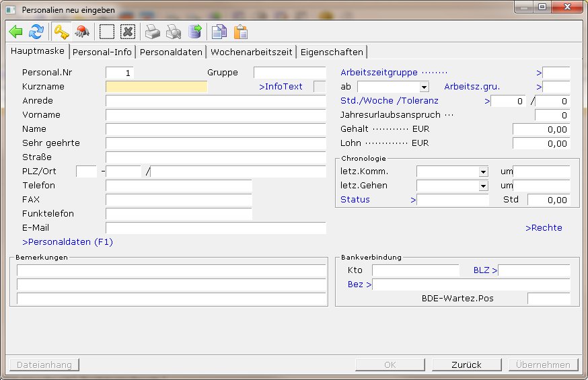Open print preview with the magnifier printer icon
588x380 pixels.
pyautogui.click(x=174, y=32)
